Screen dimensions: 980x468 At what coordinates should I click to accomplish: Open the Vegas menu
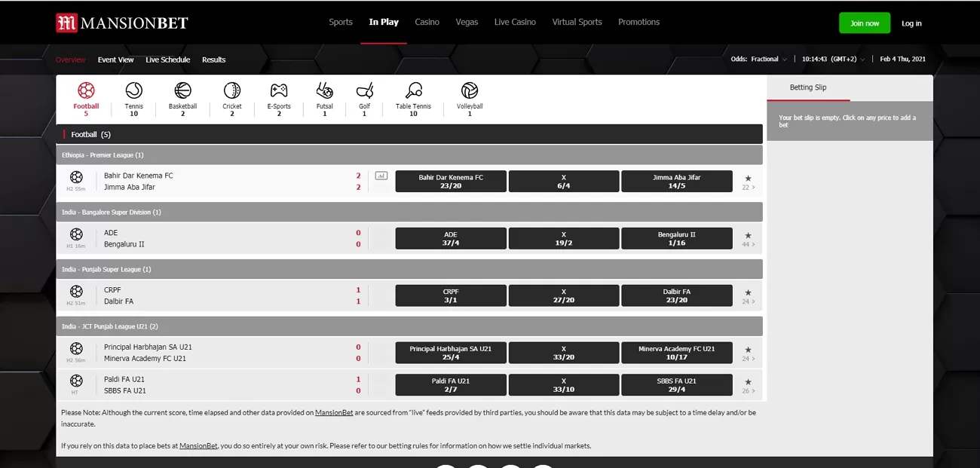467,22
